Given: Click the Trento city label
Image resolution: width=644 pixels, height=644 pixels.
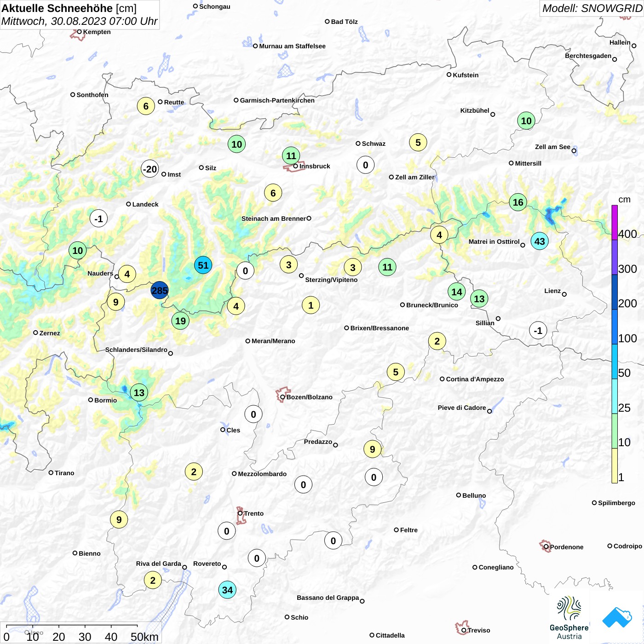Looking at the screenshot, I should tap(254, 513).
